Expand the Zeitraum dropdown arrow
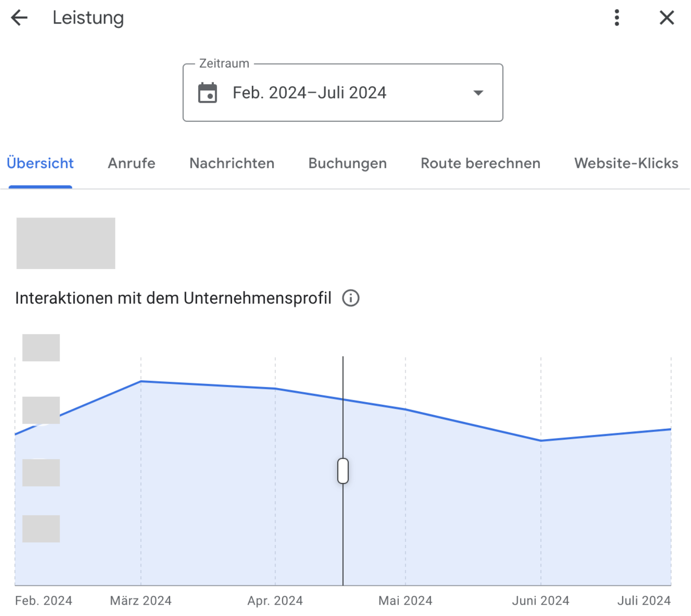Image resolution: width=691 pixels, height=616 pixels. tap(478, 93)
